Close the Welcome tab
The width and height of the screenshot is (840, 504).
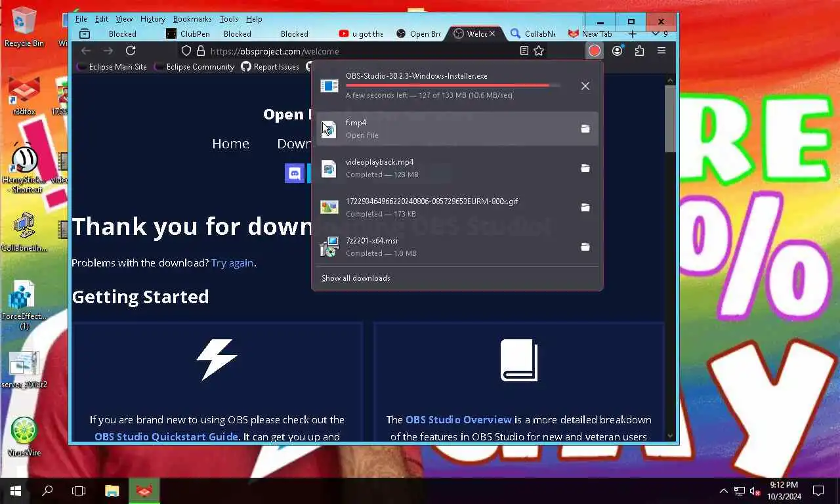(492, 33)
